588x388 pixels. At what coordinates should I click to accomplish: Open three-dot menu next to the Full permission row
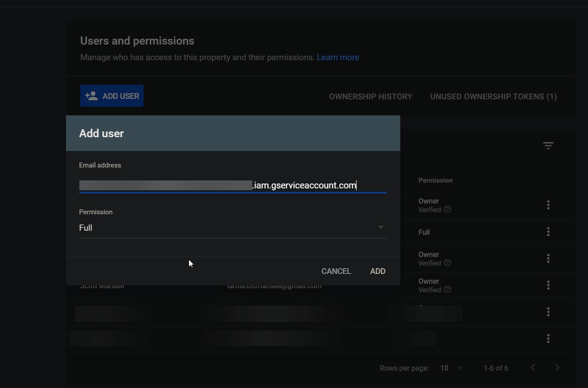coord(548,232)
